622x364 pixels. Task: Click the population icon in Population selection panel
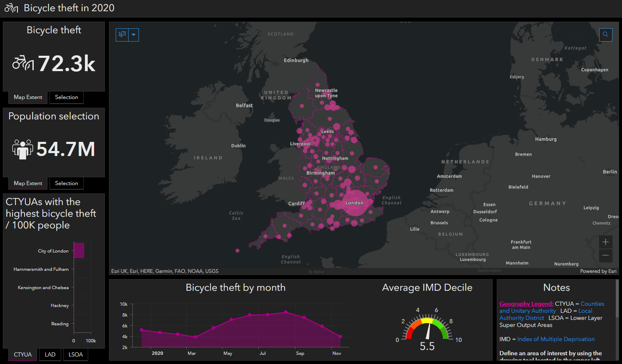click(x=22, y=149)
